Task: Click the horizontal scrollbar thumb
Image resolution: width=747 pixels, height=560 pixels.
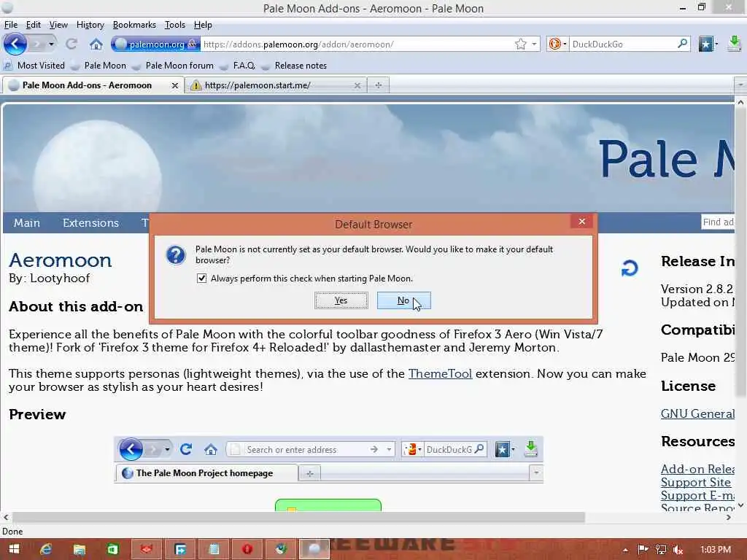Action: pyautogui.click(x=298, y=517)
